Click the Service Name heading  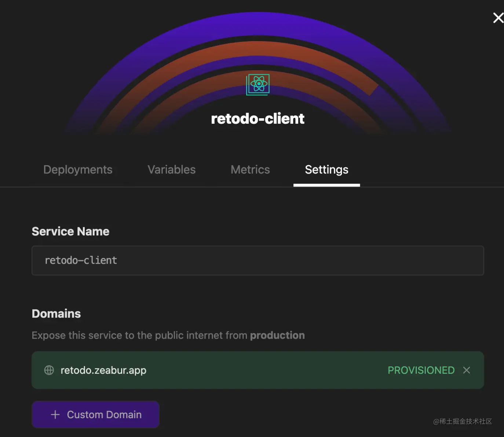pos(70,231)
